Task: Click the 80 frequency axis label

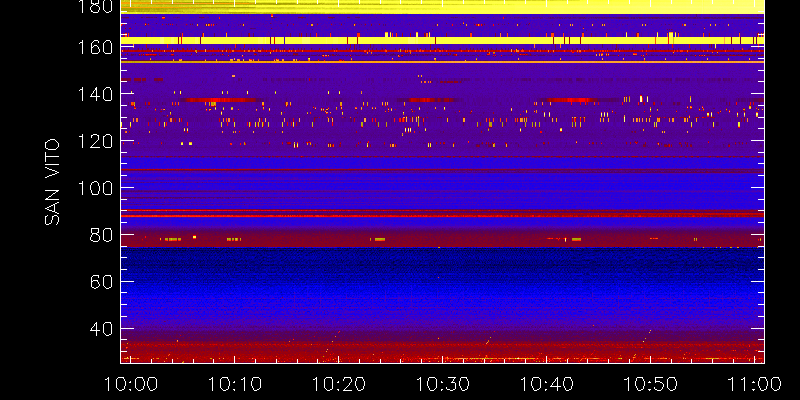Action: point(101,235)
